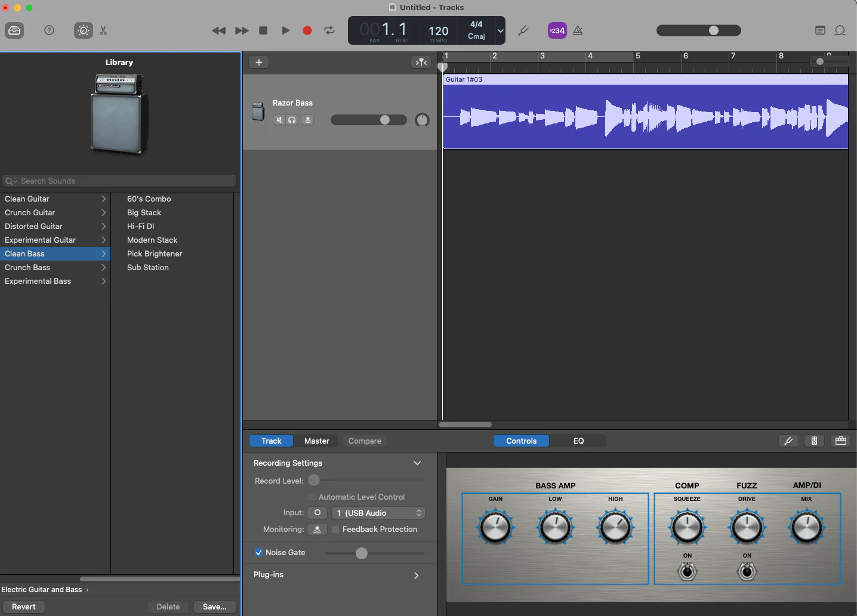Viewport: 857px width, 616px height.
Task: Click the Record button in the transport
Action: click(x=307, y=30)
